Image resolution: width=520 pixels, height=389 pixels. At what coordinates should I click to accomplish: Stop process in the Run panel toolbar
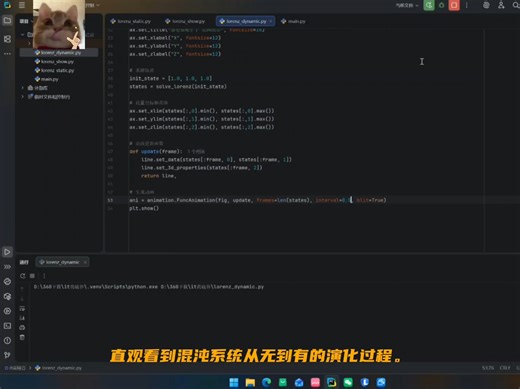tap(32, 276)
